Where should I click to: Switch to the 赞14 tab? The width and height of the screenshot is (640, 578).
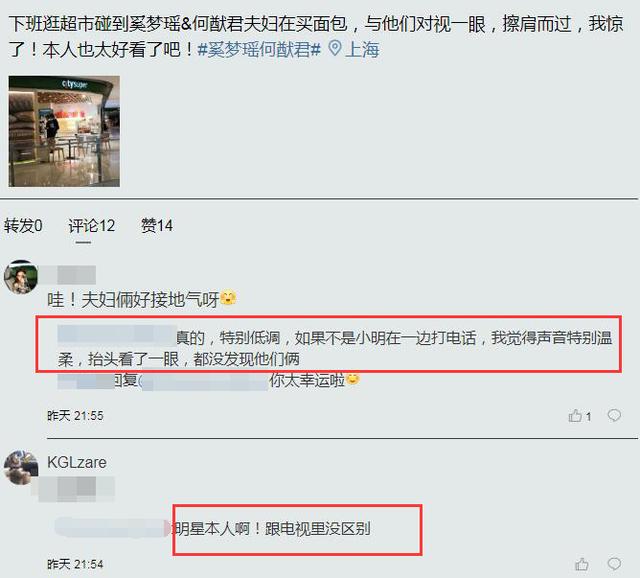pos(157,226)
